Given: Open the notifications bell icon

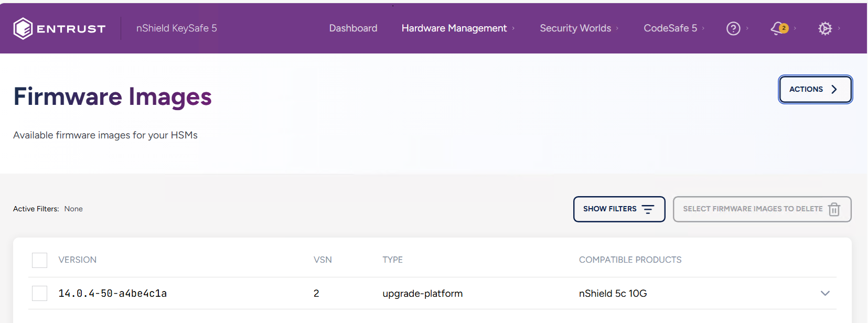Looking at the screenshot, I should [779, 28].
